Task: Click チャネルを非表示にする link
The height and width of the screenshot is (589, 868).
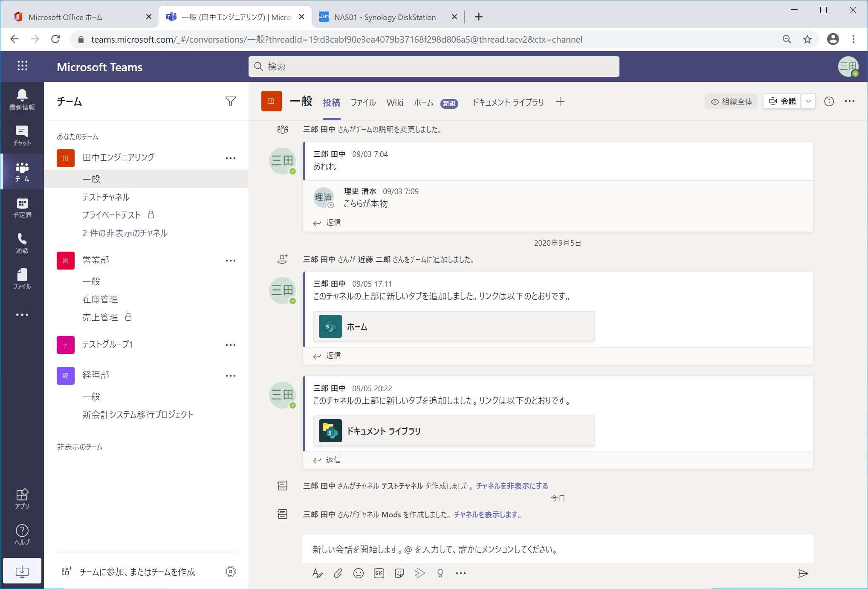Action: (x=512, y=486)
